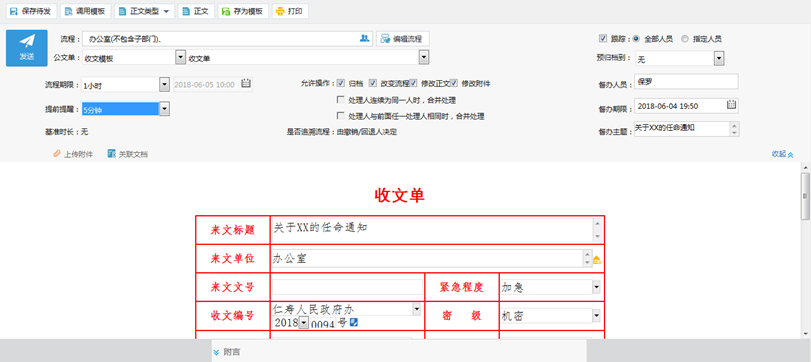Image resolution: width=811 pixels, height=362 pixels.
Task: Click 存为模板 to save as template
Action: (x=243, y=11)
